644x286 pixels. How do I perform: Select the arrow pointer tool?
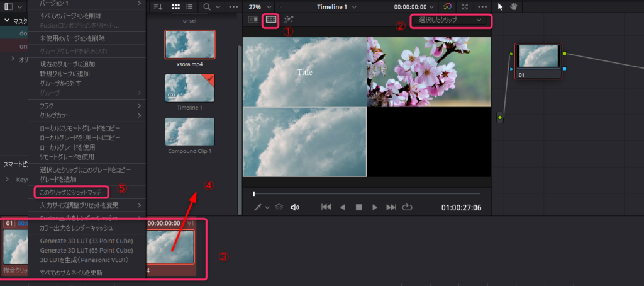pos(501,6)
